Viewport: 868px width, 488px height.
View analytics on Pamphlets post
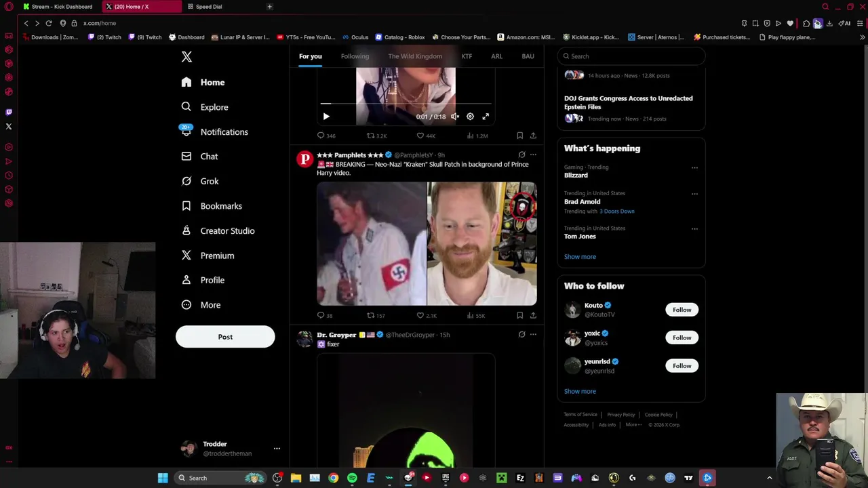pos(475,315)
